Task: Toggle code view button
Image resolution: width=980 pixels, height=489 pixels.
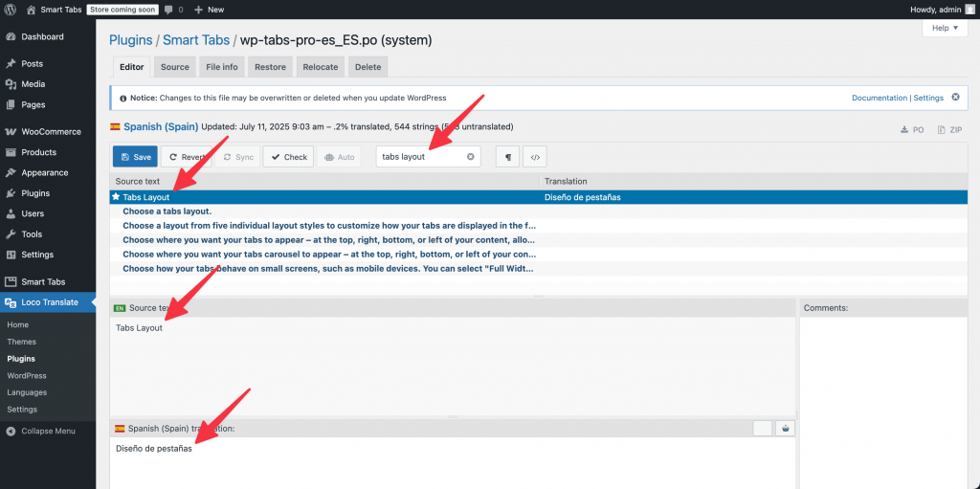Action: tap(535, 157)
